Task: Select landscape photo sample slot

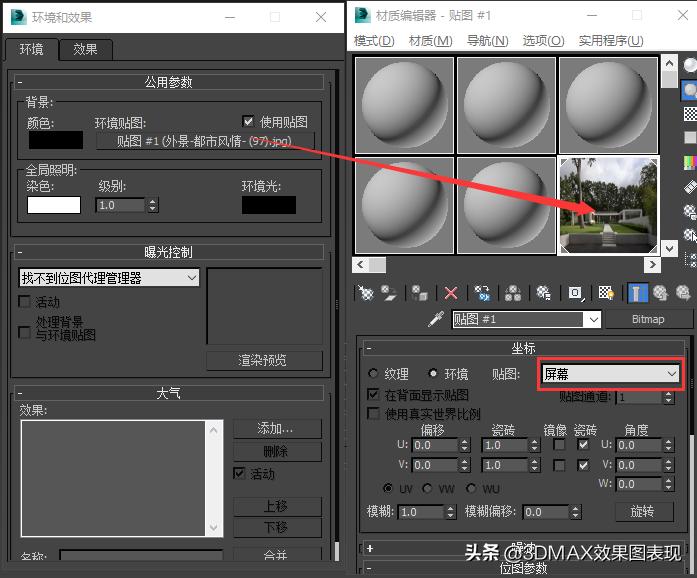Action: click(608, 205)
